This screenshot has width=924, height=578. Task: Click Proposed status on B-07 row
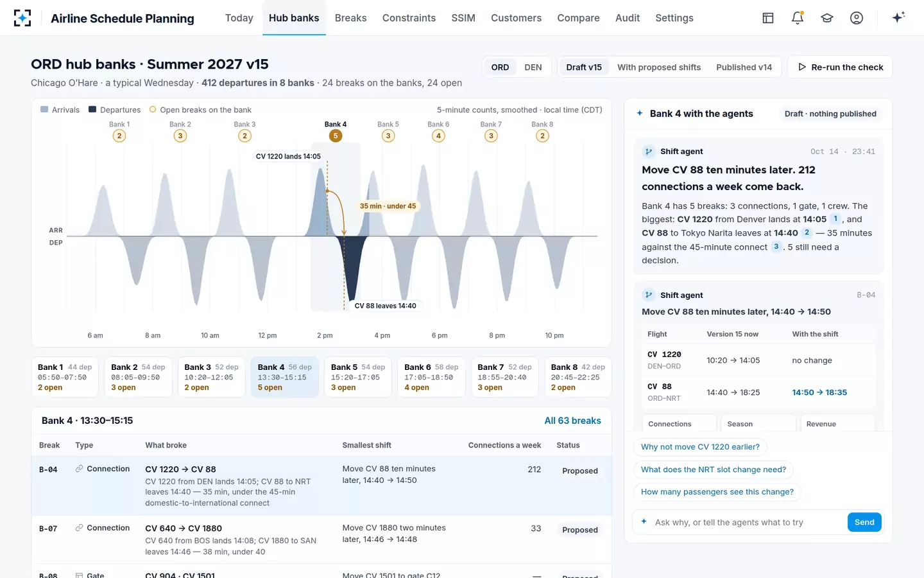[x=580, y=530]
